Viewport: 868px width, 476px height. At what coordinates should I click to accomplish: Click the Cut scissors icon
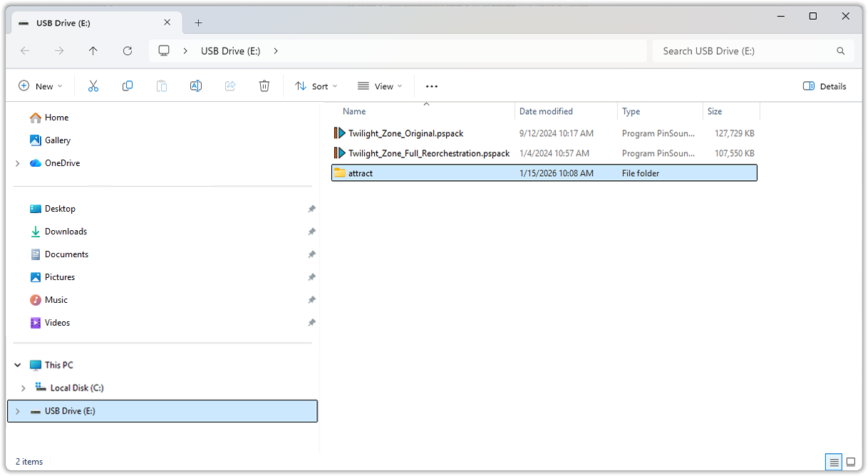point(93,86)
